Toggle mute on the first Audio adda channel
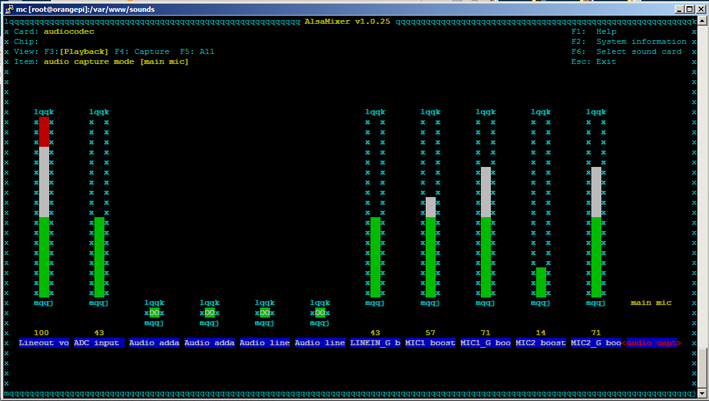The image size is (709, 401). pyautogui.click(x=154, y=313)
